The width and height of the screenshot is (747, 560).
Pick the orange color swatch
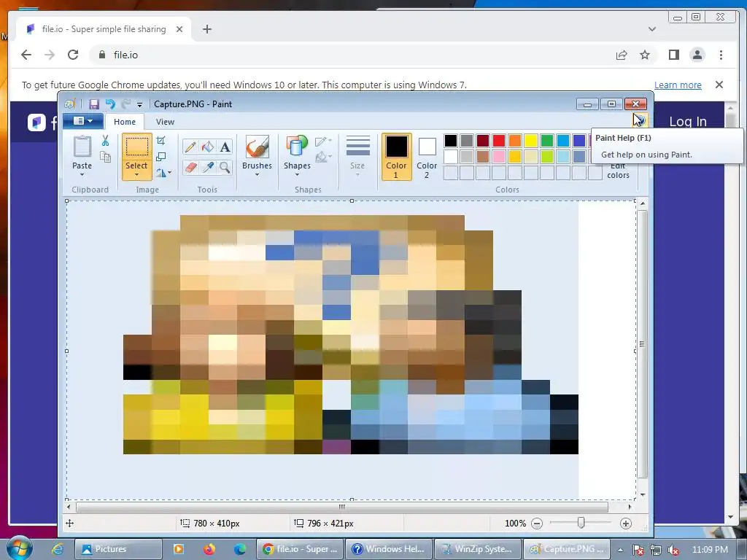pyautogui.click(x=515, y=141)
